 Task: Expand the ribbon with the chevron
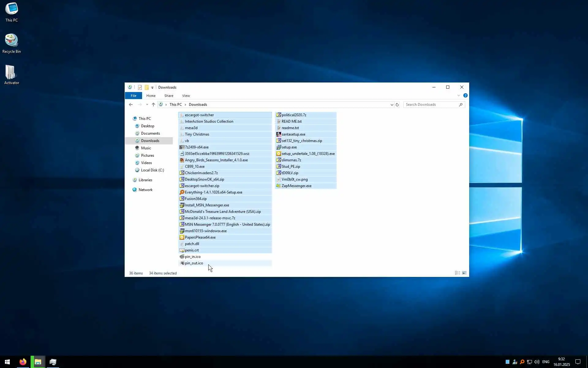[458, 96]
